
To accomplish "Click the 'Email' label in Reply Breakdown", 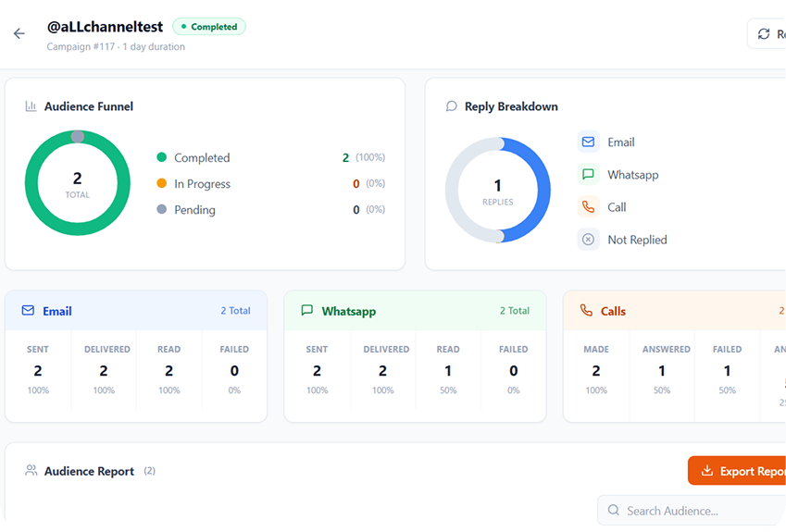I will pyautogui.click(x=621, y=142).
